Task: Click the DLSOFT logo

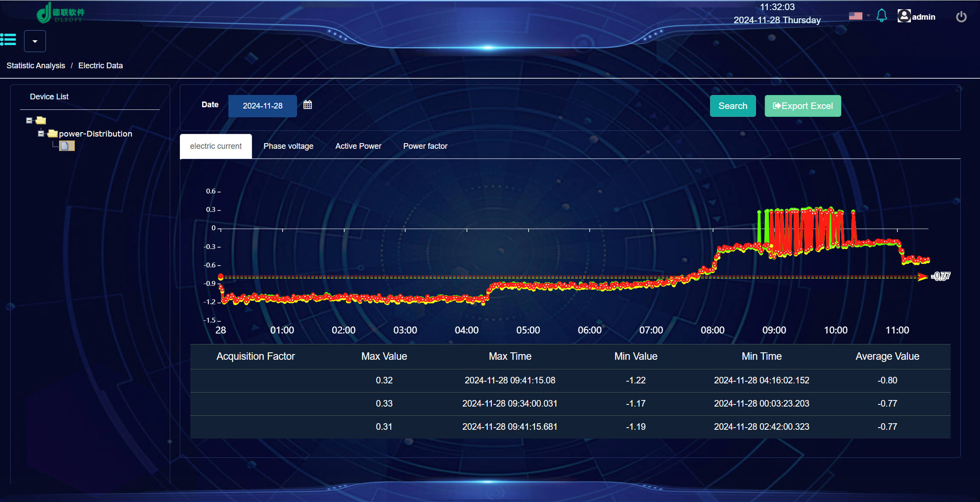Action: point(60,13)
